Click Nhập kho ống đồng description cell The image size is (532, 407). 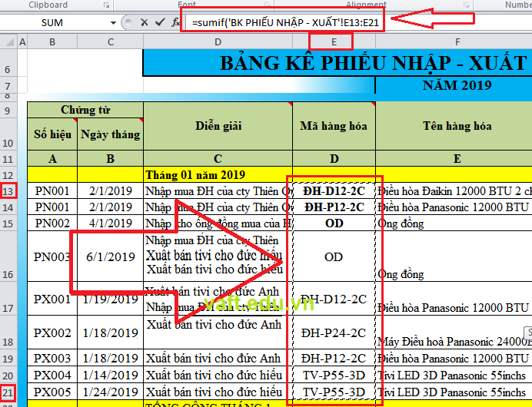point(218,223)
